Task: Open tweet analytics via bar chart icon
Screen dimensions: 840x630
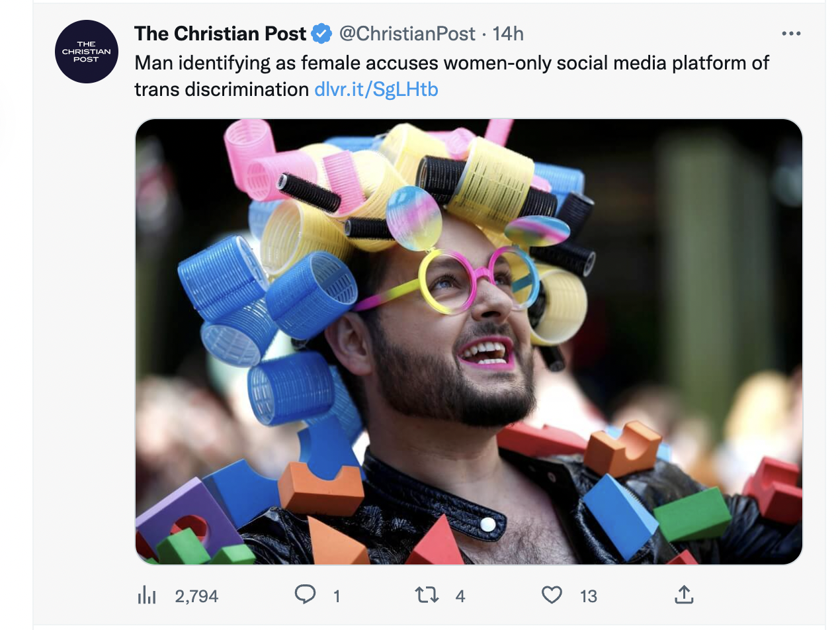Action: pyautogui.click(x=147, y=596)
